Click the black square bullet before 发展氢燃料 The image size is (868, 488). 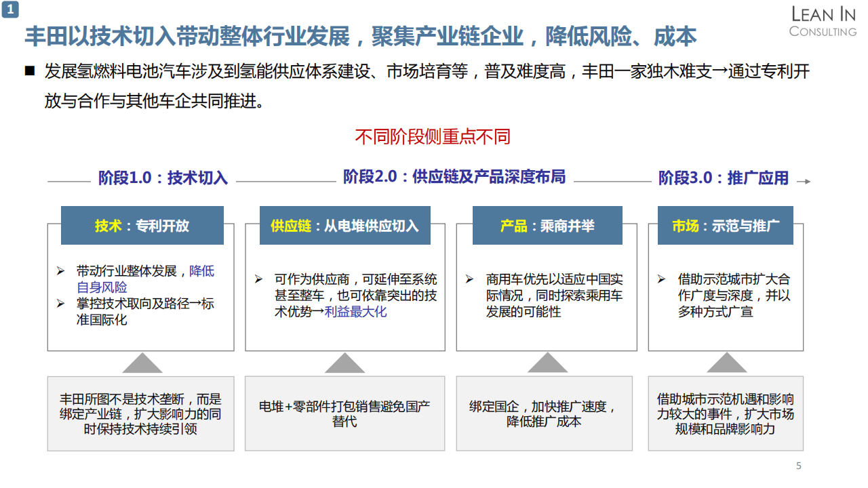coord(29,70)
